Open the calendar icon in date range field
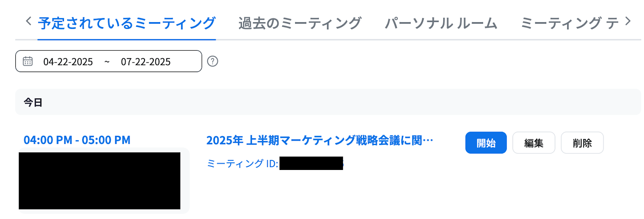Viewport: 644px width, 219px height. point(28,61)
